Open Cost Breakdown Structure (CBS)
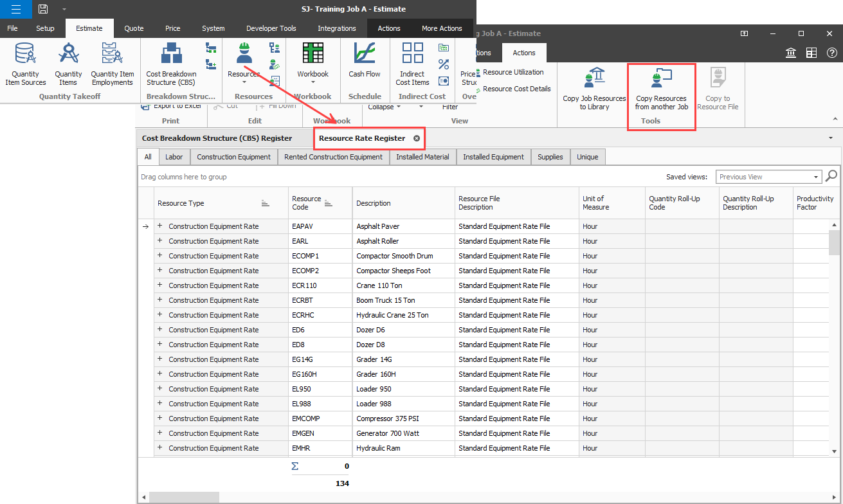 [171, 64]
